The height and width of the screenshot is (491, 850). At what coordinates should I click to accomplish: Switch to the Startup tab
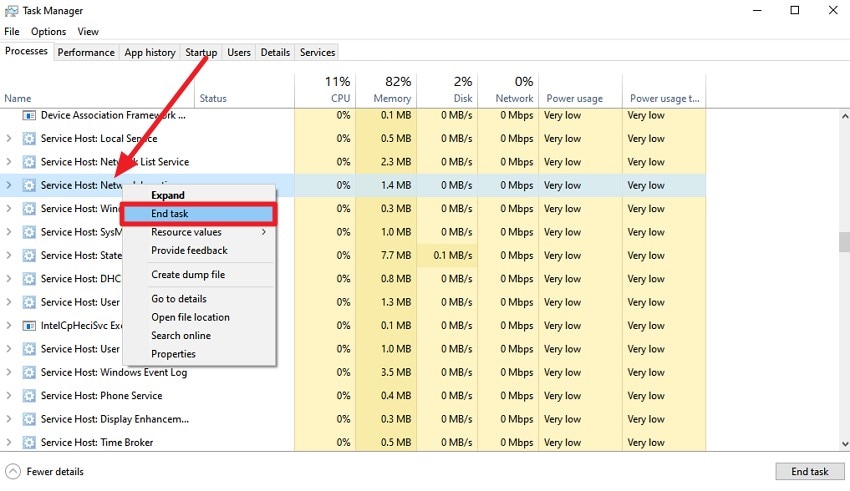click(201, 53)
